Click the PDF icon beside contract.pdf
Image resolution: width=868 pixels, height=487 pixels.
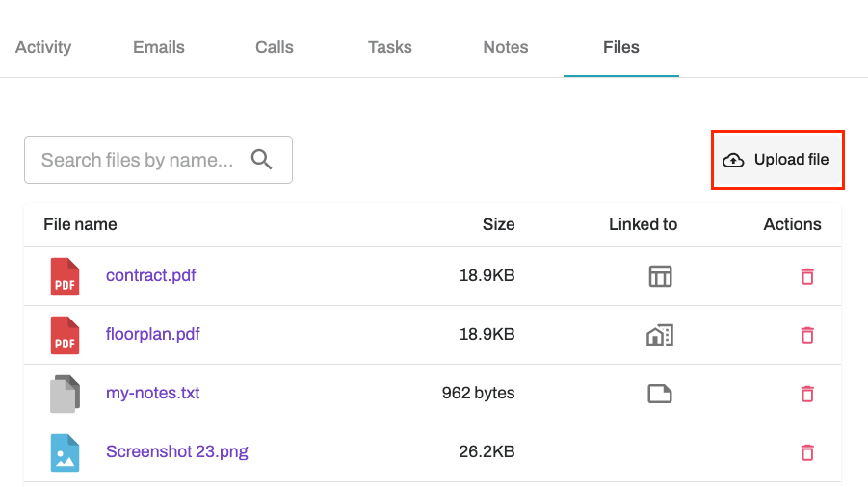tap(65, 276)
